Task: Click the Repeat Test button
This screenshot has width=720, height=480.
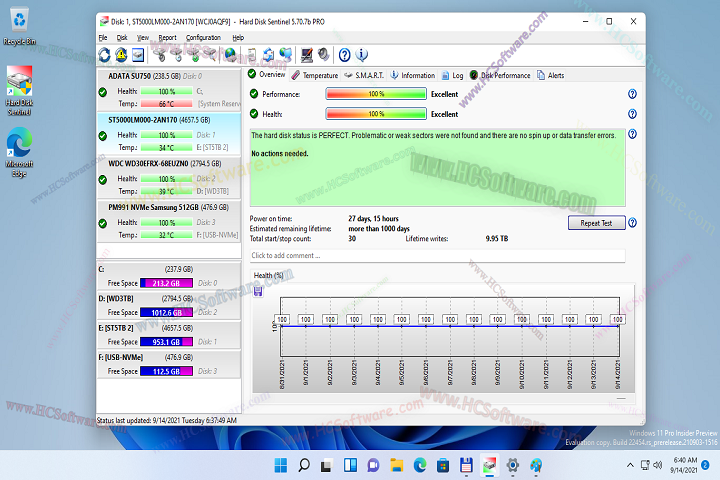Action: [x=596, y=223]
